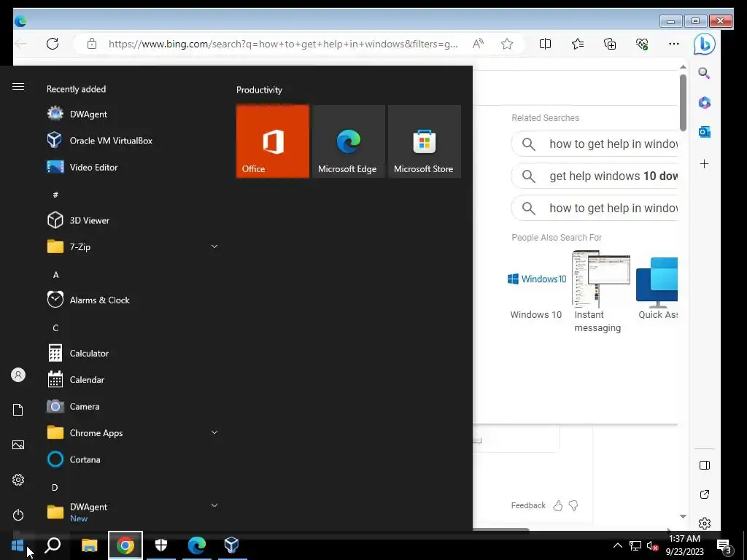Click the Windows Start button

click(18, 545)
